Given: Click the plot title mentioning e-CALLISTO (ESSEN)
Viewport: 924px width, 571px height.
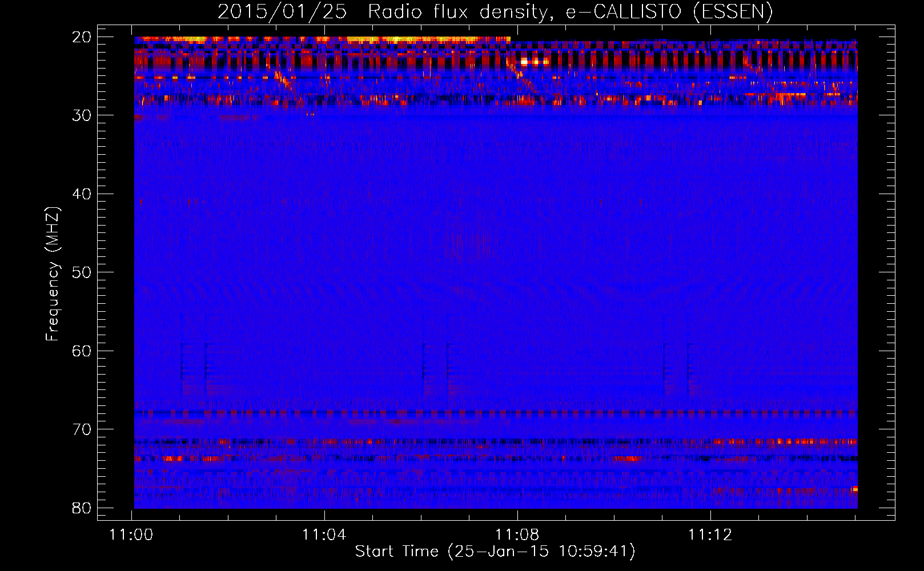Looking at the screenshot, I should point(495,11).
